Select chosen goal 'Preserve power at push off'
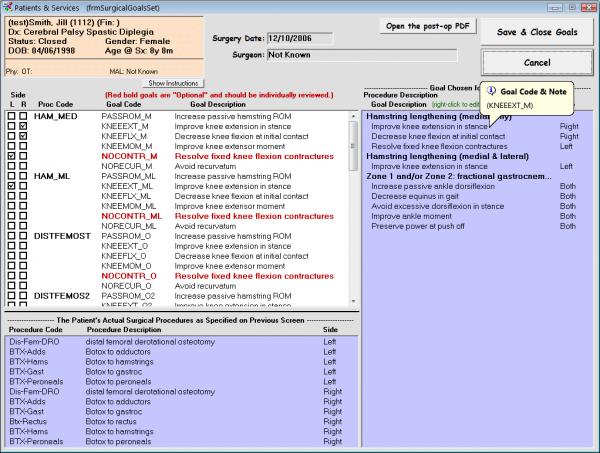This screenshot has height=453, width=600. tap(417, 226)
